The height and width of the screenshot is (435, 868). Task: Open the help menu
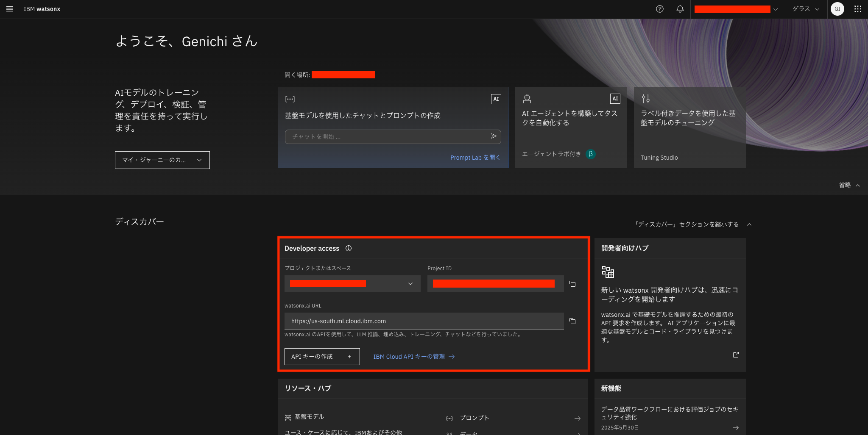click(659, 8)
